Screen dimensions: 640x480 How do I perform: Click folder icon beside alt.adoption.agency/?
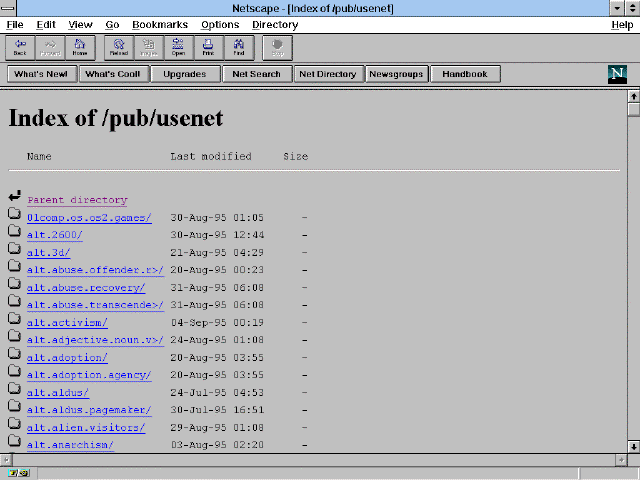click(x=14, y=371)
